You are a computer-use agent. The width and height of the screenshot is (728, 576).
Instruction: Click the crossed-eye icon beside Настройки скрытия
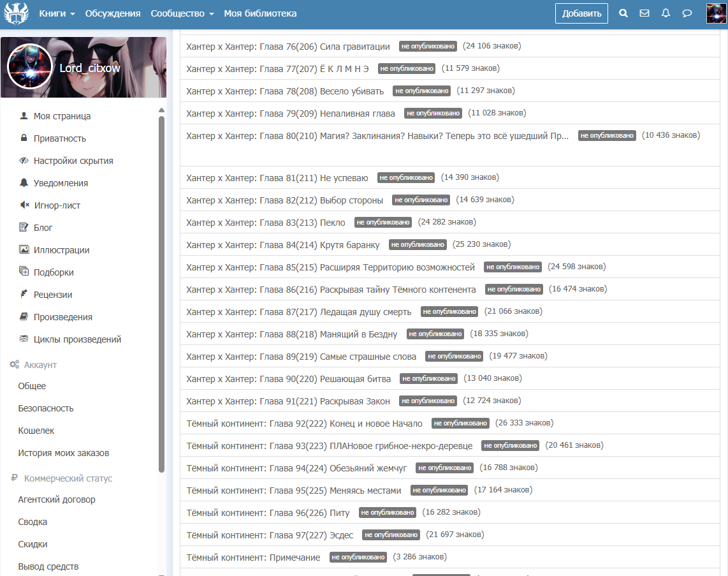pos(24,160)
